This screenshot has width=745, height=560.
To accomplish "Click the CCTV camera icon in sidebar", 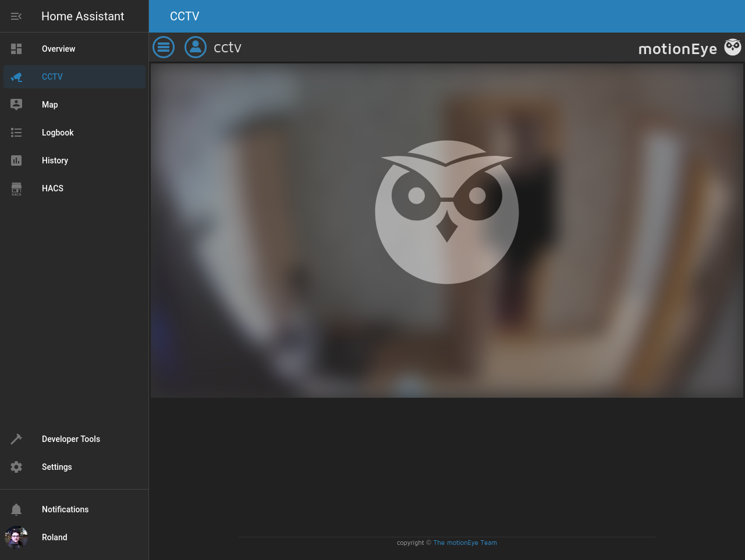I will point(16,77).
